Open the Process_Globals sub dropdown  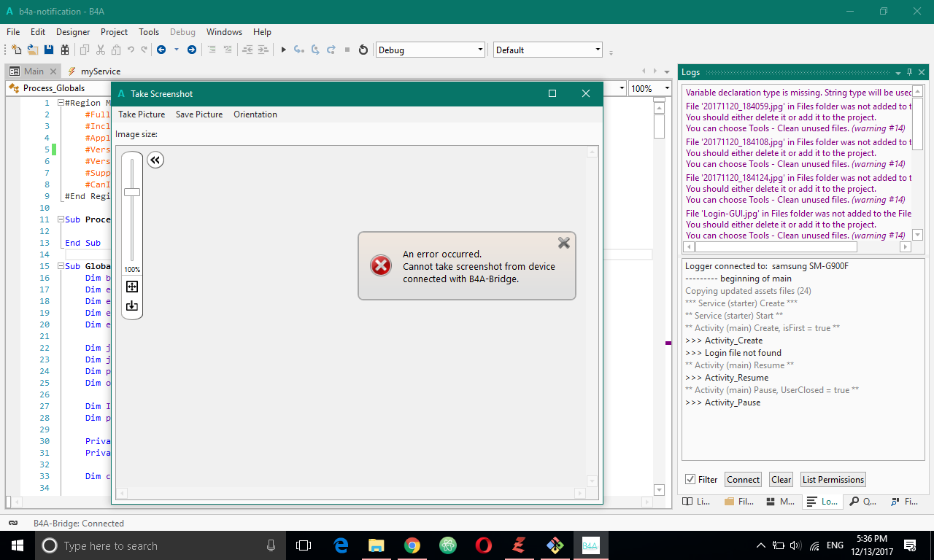tap(58, 88)
